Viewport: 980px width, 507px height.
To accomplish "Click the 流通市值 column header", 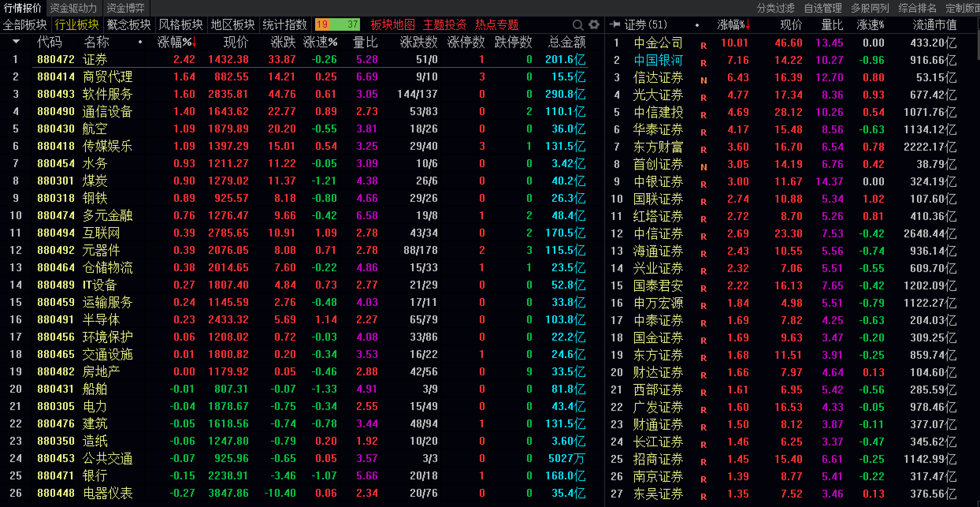I will pyautogui.click(x=935, y=25).
